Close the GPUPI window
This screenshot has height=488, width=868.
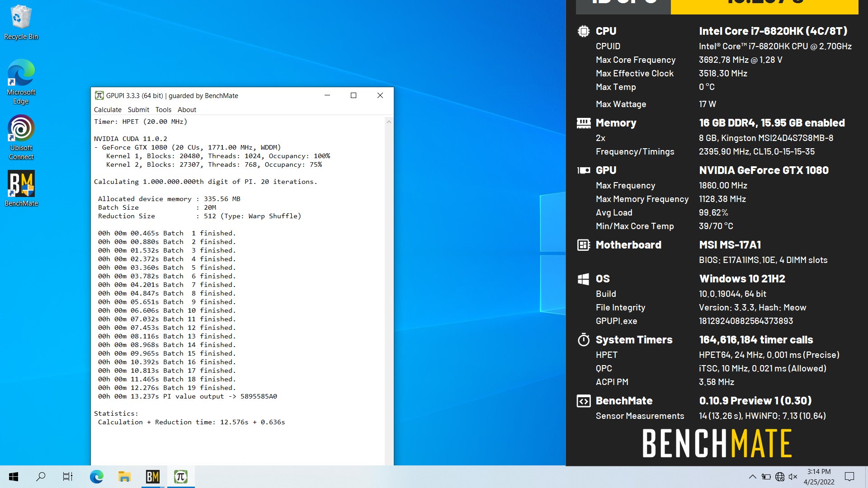(x=380, y=95)
